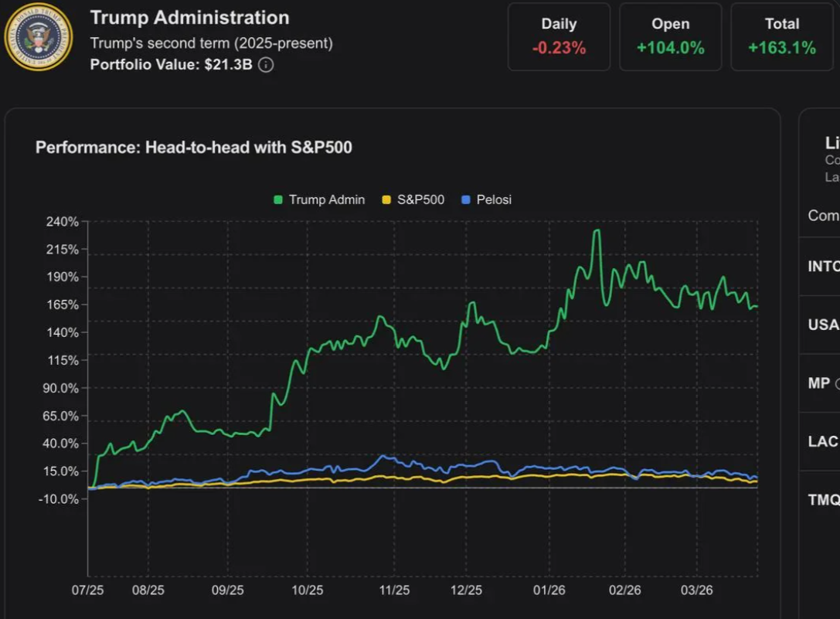The image size is (840, 619).
Task: Click the green line's highest peak
Action: coord(597,231)
